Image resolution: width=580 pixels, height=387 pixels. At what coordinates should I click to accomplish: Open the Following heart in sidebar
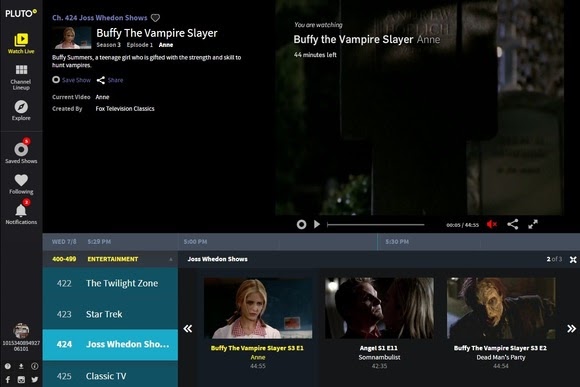point(21,184)
